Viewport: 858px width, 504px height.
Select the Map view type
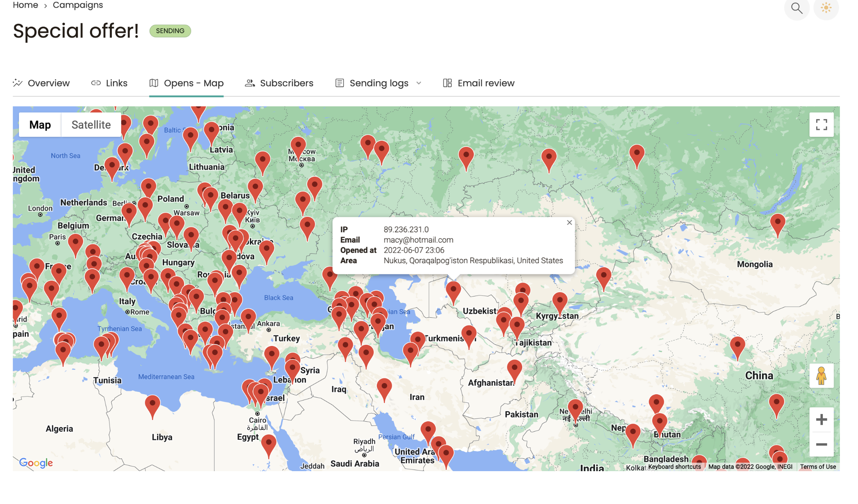(x=40, y=124)
